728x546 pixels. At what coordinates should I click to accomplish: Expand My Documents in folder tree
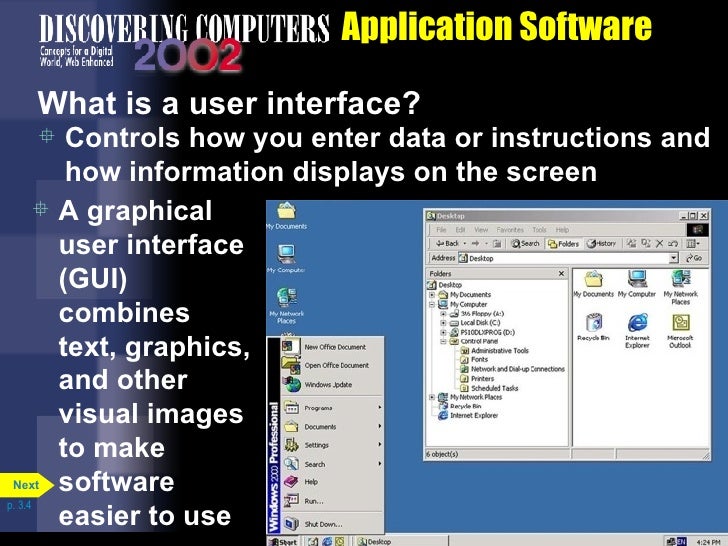pyautogui.click(x=432, y=295)
